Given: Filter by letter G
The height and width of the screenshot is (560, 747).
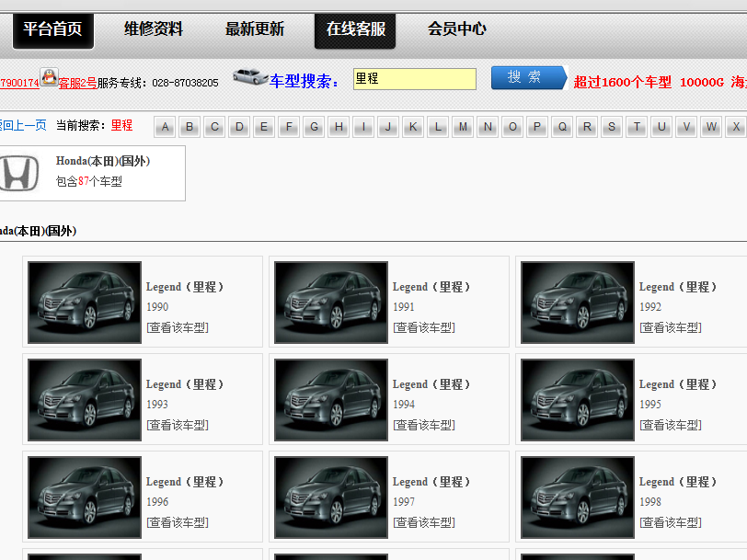Looking at the screenshot, I should 314,127.
